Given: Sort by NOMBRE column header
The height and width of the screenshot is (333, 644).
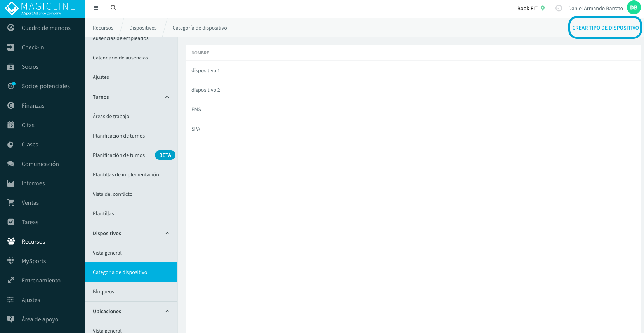Looking at the screenshot, I should pos(200,53).
